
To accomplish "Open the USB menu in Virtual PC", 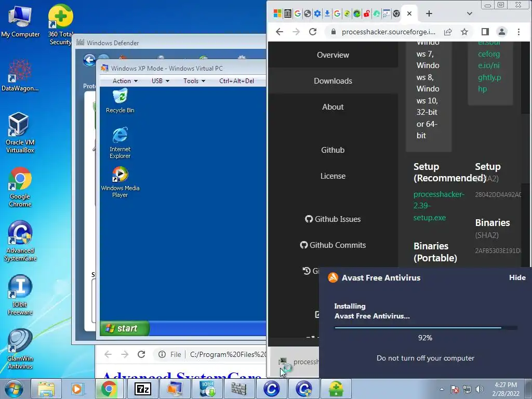I will tap(161, 81).
